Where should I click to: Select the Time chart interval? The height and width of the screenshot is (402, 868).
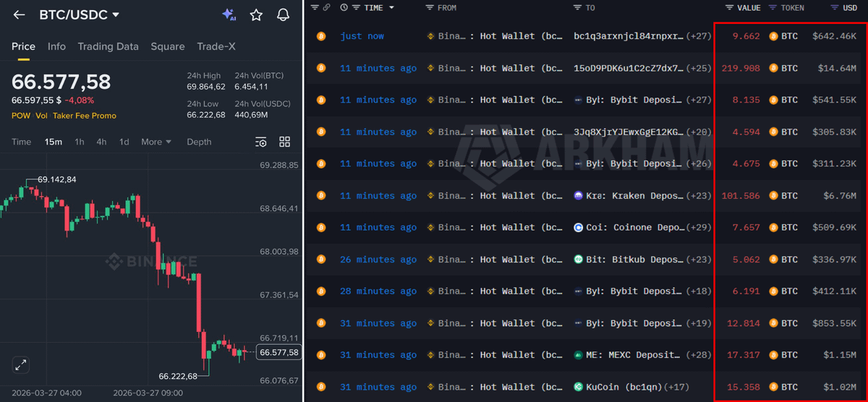click(22, 142)
